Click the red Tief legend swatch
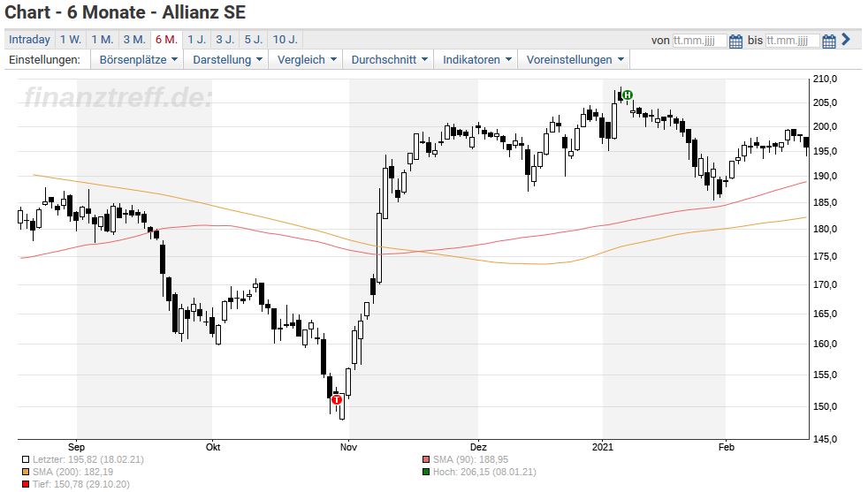This screenshot has height=492, width=868. pos(26,484)
